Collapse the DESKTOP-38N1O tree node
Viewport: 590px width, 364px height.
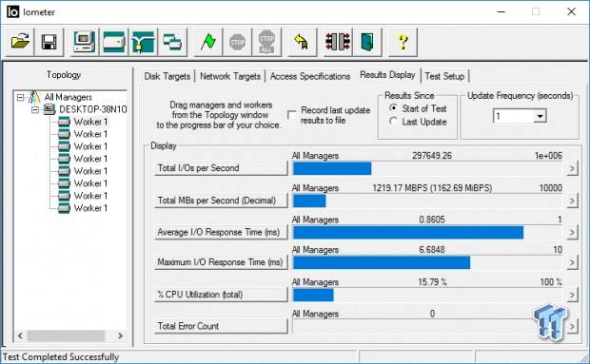[35, 109]
